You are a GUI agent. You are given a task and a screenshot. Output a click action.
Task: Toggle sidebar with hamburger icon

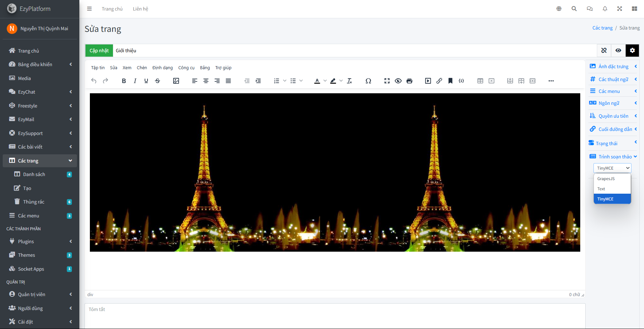tap(90, 9)
